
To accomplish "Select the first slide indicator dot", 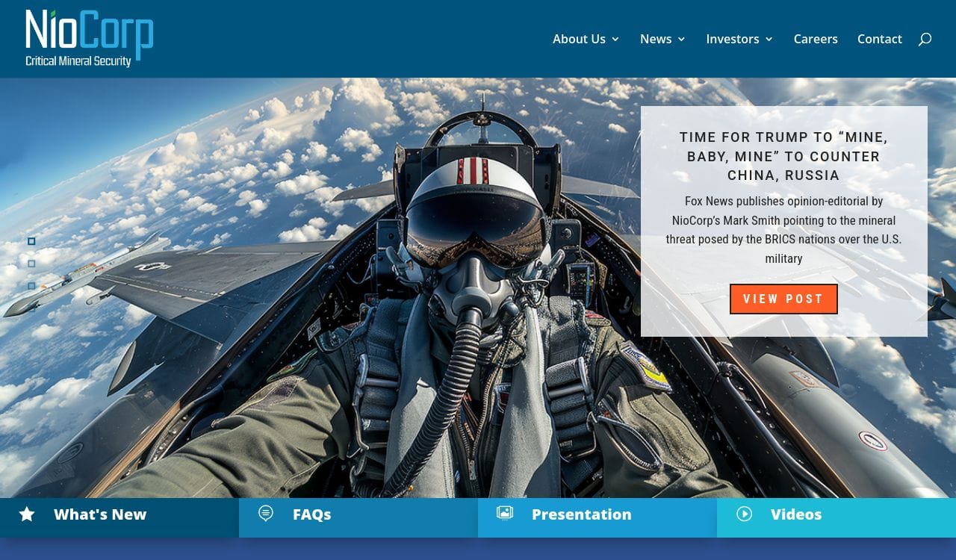I will point(31,241).
